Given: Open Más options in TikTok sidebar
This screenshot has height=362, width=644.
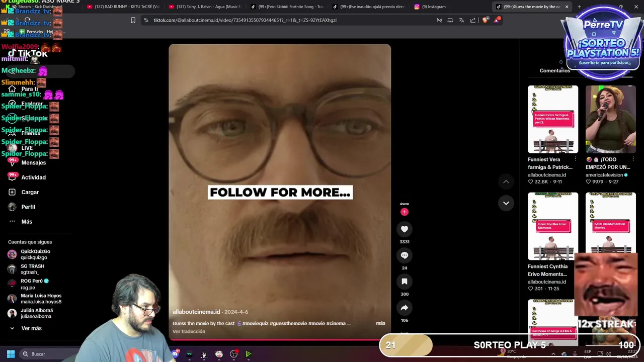Looking at the screenshot, I should tap(27, 222).
